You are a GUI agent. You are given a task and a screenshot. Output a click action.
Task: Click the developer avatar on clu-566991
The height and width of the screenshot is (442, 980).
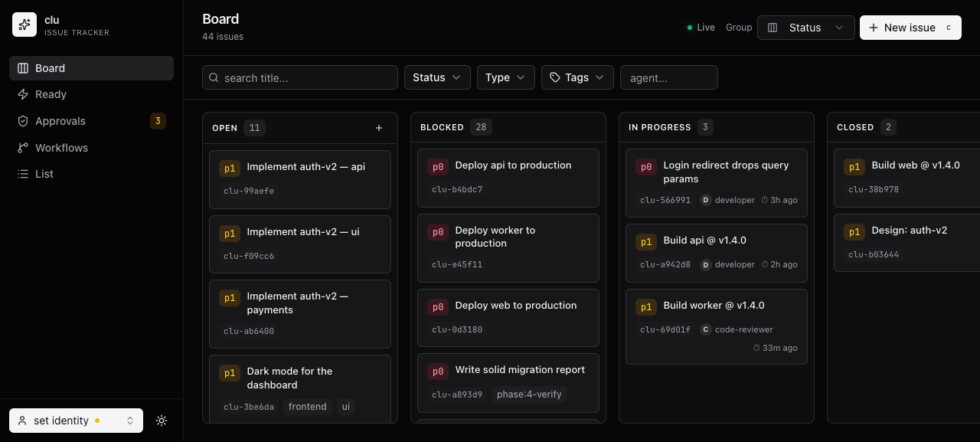[706, 200]
